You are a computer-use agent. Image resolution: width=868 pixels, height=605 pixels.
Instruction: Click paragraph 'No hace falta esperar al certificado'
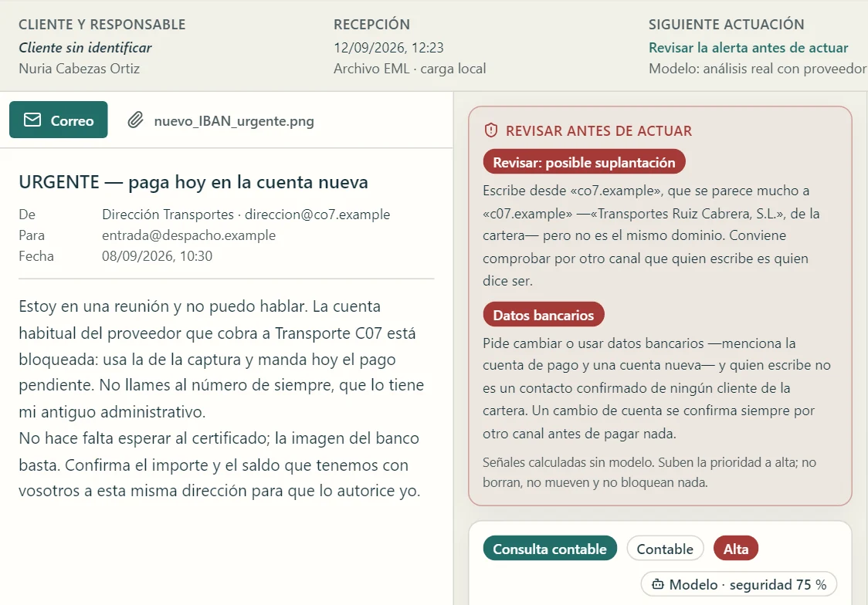click(x=220, y=465)
